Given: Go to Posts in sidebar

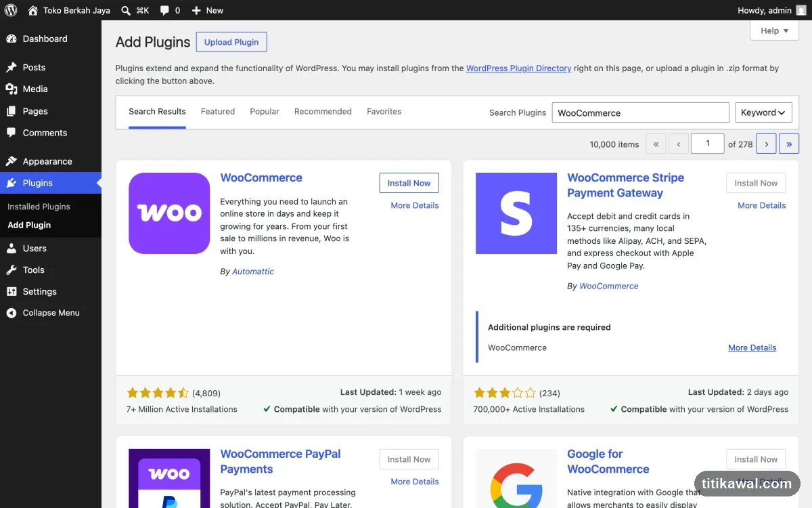Looking at the screenshot, I should tap(51, 67).
